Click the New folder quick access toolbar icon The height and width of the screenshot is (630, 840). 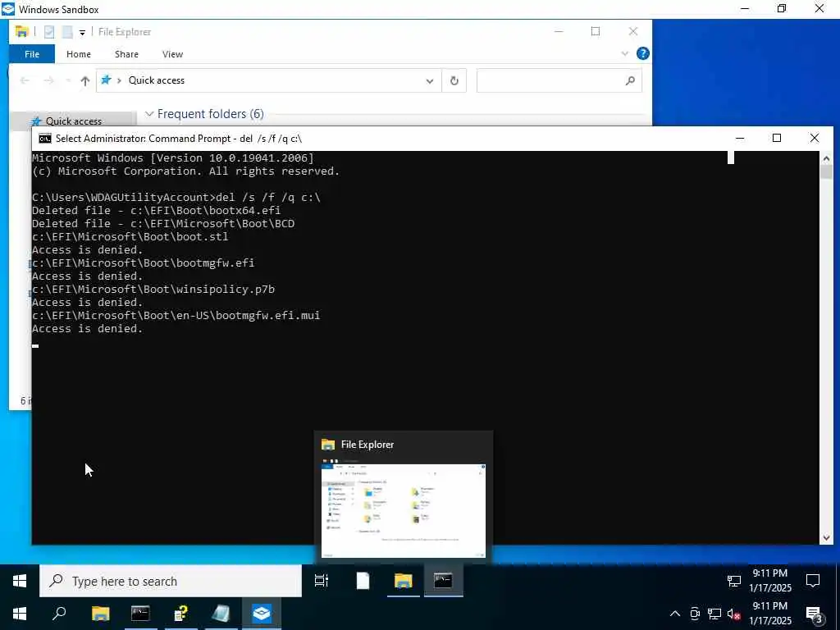(x=67, y=32)
